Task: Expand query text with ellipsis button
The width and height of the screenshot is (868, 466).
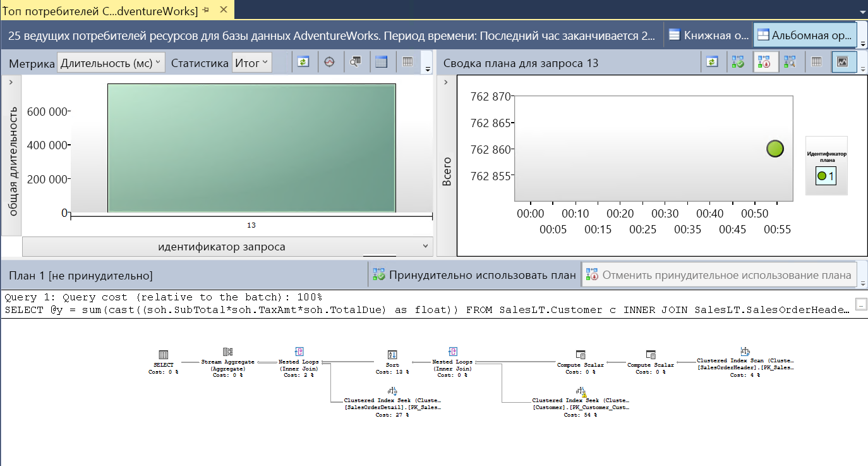Action: [x=860, y=305]
